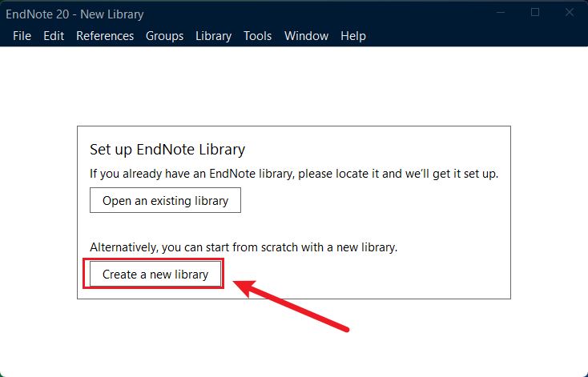Open the Library menu

pos(213,36)
